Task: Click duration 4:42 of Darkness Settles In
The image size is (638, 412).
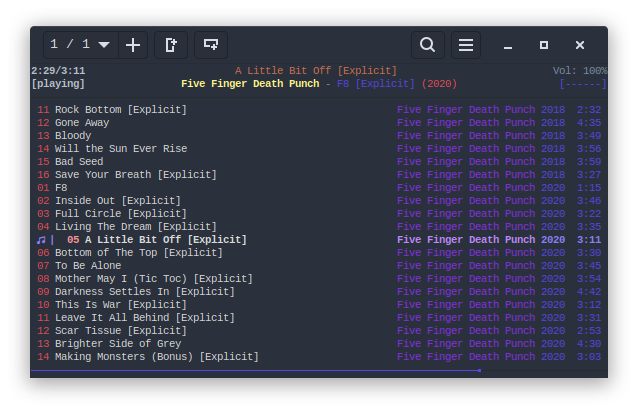Action: pos(589,292)
